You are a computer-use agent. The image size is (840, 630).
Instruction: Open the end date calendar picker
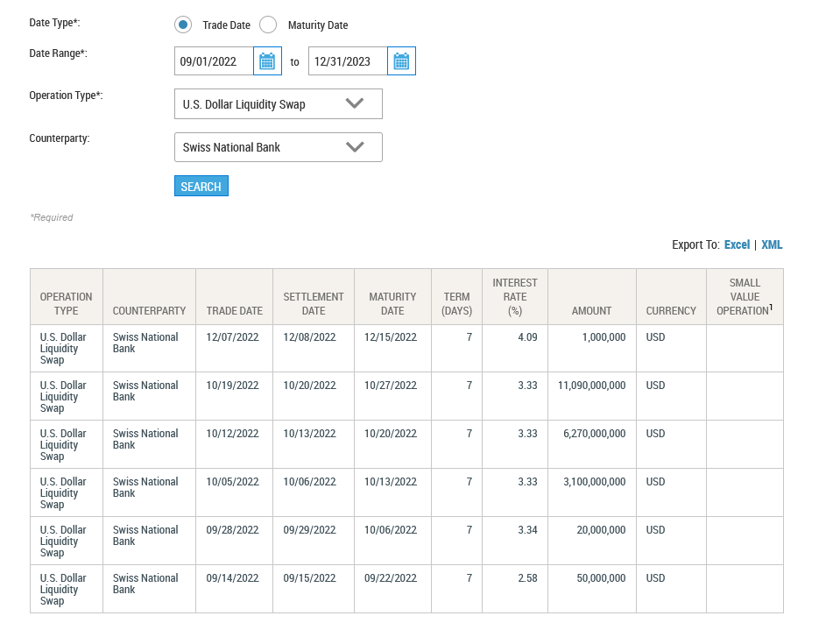[401, 61]
